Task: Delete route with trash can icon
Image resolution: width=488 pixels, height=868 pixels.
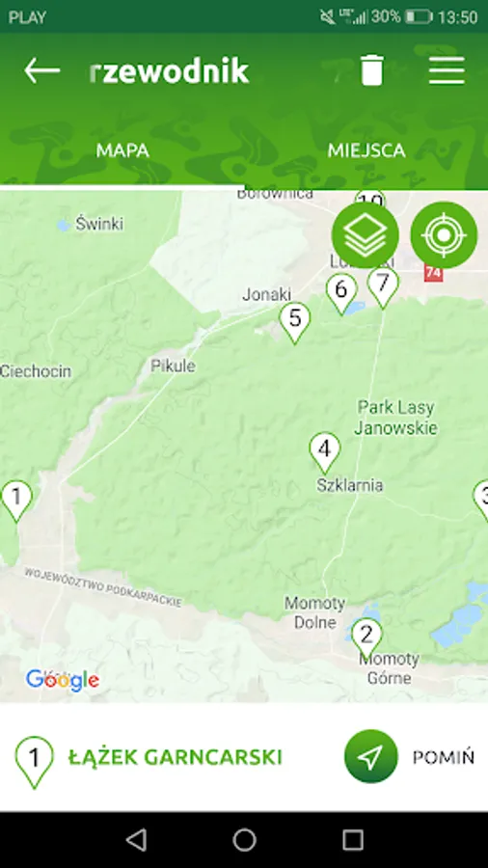Action: (x=372, y=70)
